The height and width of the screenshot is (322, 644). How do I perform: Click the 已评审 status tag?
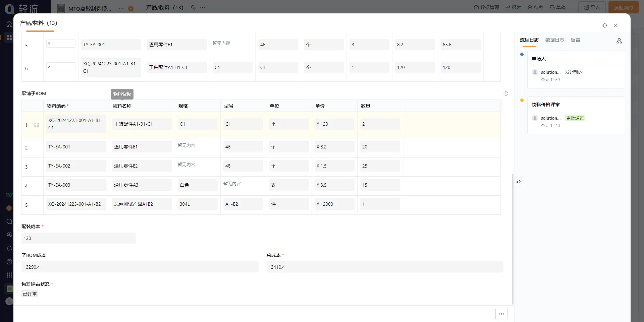[x=30, y=294]
